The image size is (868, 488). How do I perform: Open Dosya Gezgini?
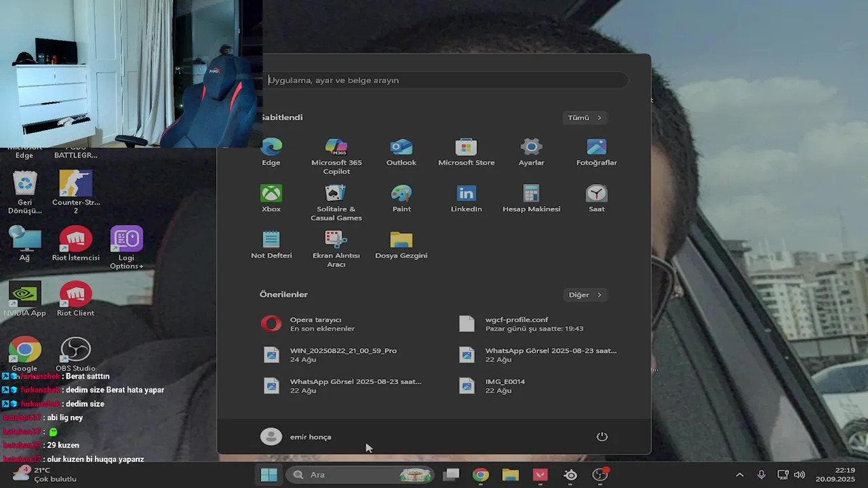[x=401, y=245]
